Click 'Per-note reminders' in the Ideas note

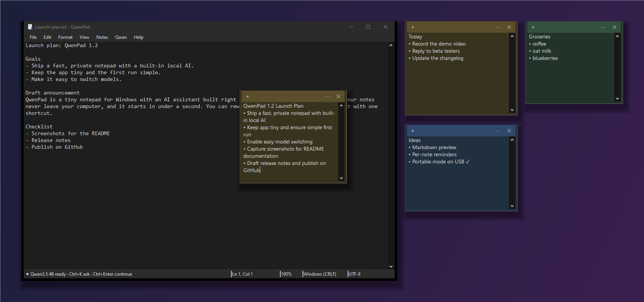point(434,155)
